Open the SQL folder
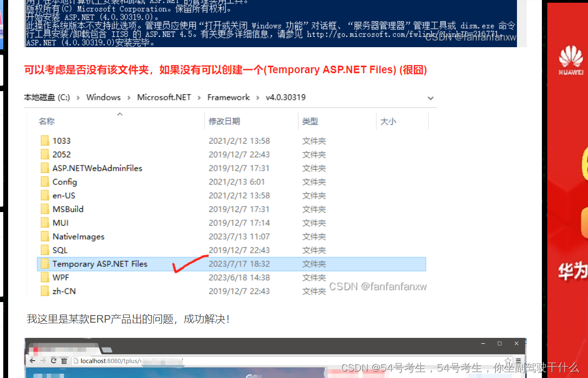Screen dimensions: 588x378 [x=59, y=250]
